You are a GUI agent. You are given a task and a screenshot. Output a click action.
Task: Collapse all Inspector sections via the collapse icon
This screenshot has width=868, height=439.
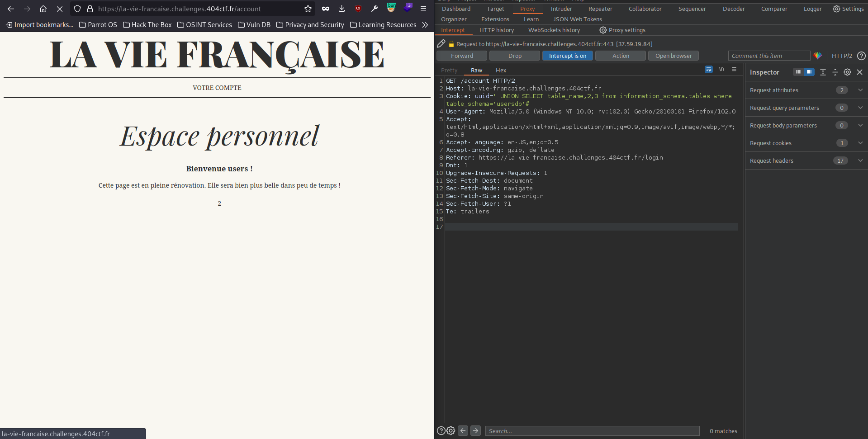[835, 72]
